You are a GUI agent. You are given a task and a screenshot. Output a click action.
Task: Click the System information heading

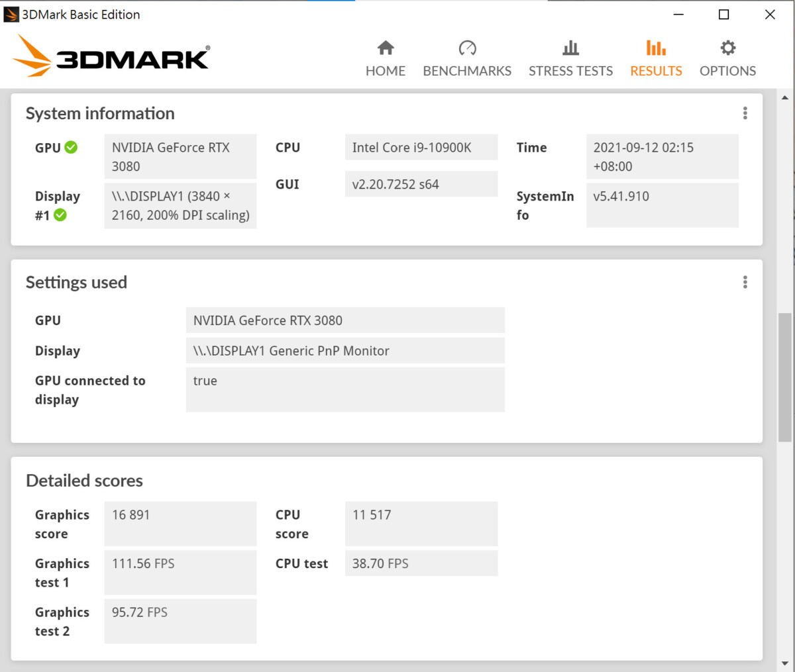coord(100,113)
